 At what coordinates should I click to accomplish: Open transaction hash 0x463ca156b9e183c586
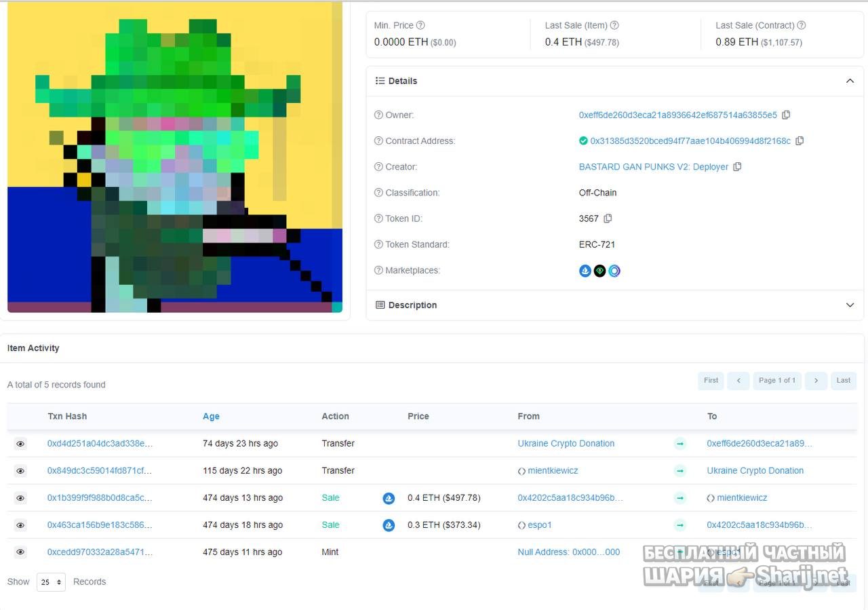[x=100, y=525]
